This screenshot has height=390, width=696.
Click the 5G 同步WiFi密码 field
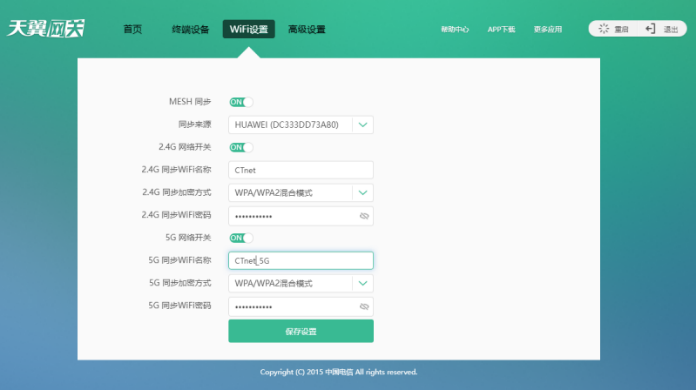tap(301, 307)
